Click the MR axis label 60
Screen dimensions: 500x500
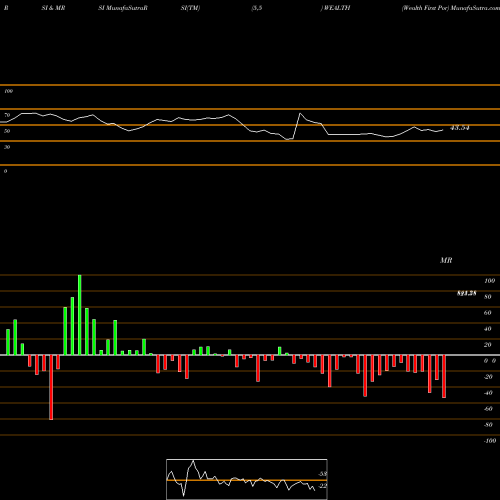click(x=488, y=313)
